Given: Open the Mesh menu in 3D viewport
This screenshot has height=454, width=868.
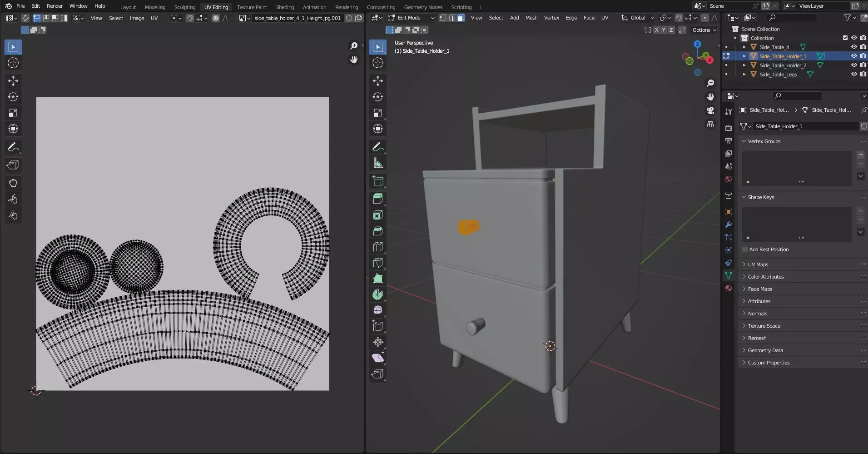Looking at the screenshot, I should point(531,18).
